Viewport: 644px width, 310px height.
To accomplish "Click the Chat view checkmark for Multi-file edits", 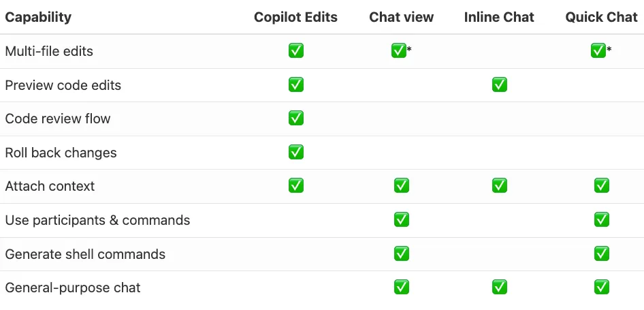I will pos(399,50).
